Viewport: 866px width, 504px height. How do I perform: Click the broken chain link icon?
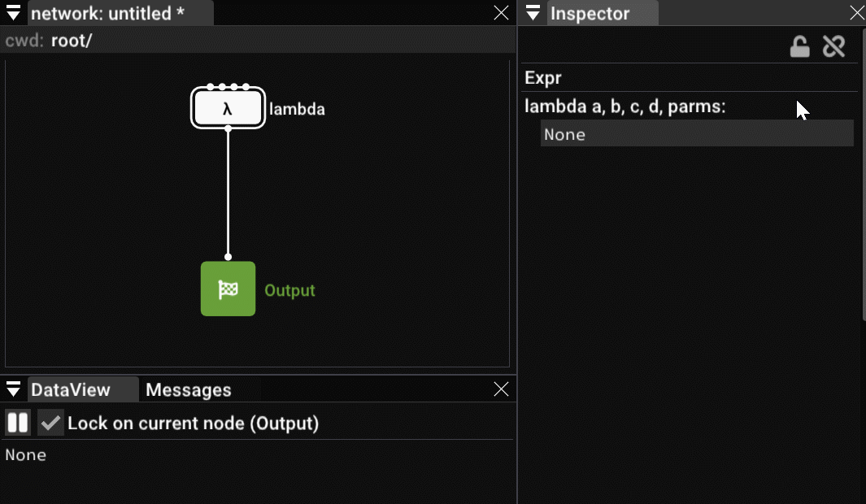(x=833, y=47)
